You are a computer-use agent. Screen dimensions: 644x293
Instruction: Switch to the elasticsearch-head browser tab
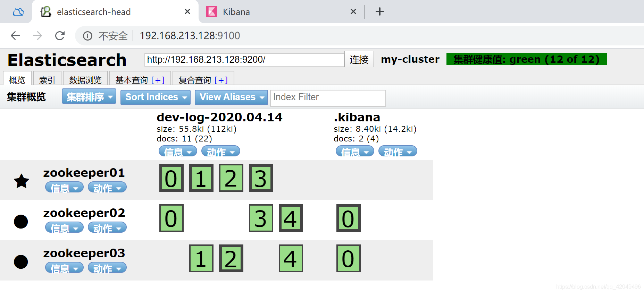coord(115,12)
